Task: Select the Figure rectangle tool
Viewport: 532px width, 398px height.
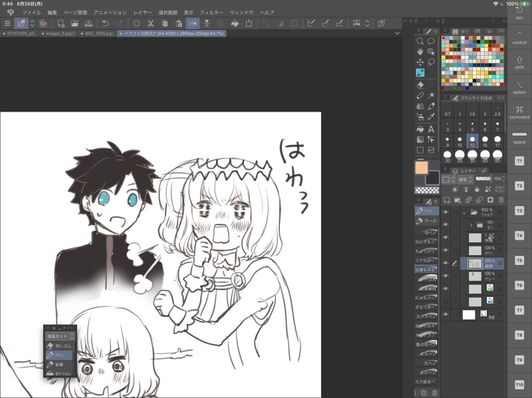Action: point(420,150)
